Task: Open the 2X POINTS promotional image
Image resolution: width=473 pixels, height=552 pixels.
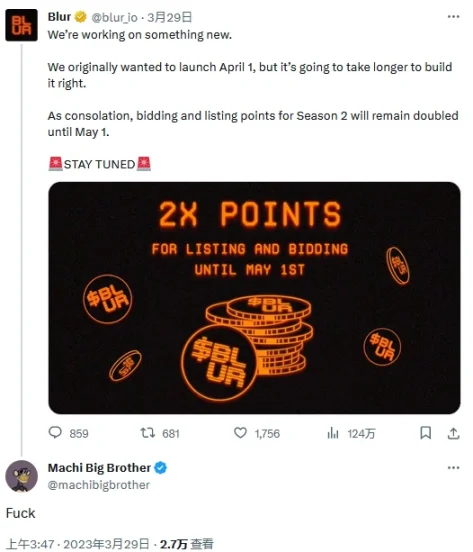Action: (x=254, y=298)
